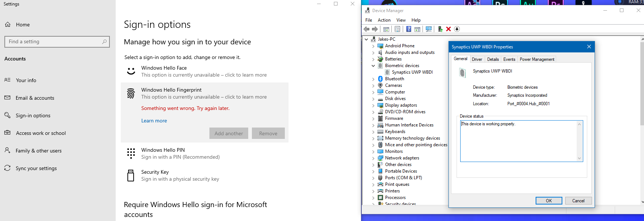Screen dimensions: 644x221
Task: Open the Action menu in Device Manager
Action: (x=384, y=20)
